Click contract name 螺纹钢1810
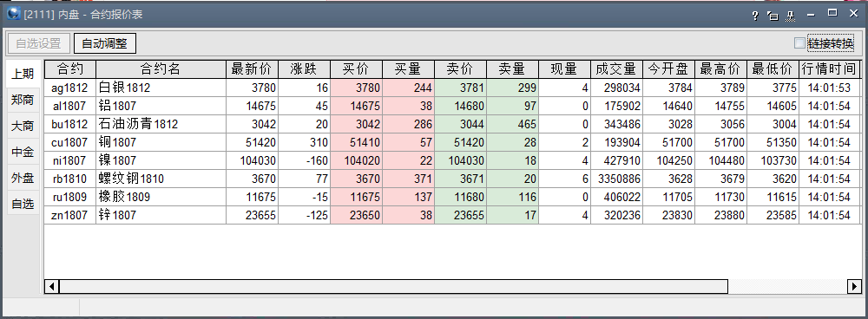The image size is (868, 319). (x=161, y=179)
